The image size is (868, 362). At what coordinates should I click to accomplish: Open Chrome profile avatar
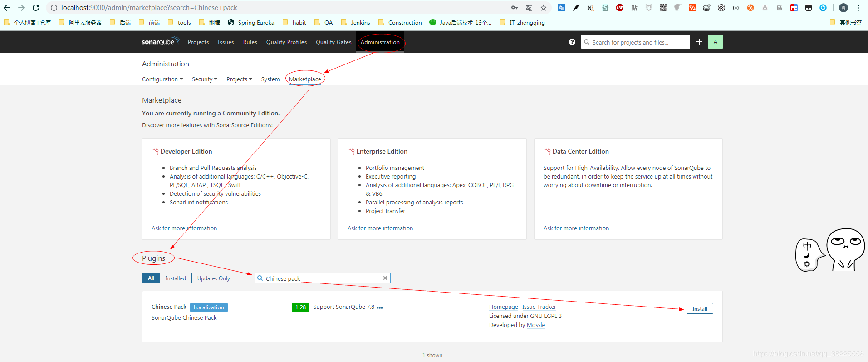[843, 8]
